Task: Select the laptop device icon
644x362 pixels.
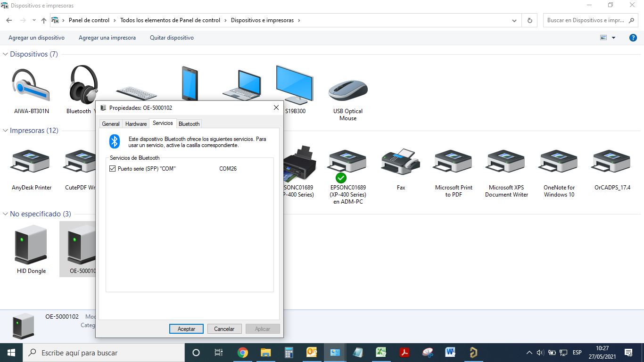Action: (x=241, y=84)
